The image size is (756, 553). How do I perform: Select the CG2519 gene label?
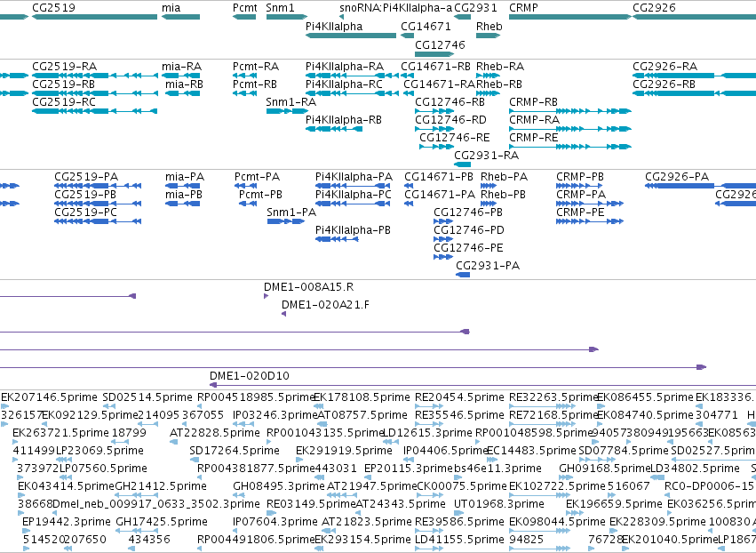[x=53, y=8]
